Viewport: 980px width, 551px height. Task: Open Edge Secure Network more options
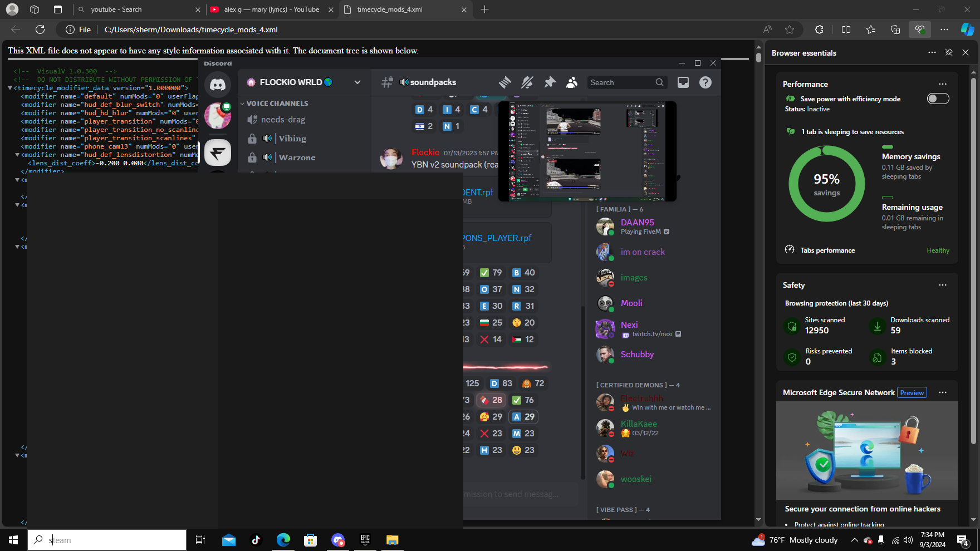pos(943,392)
